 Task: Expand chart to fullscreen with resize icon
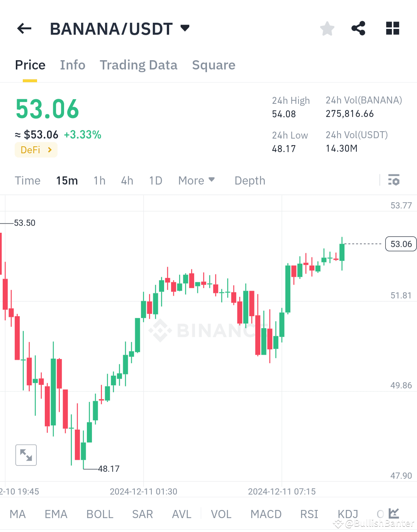[x=25, y=455]
